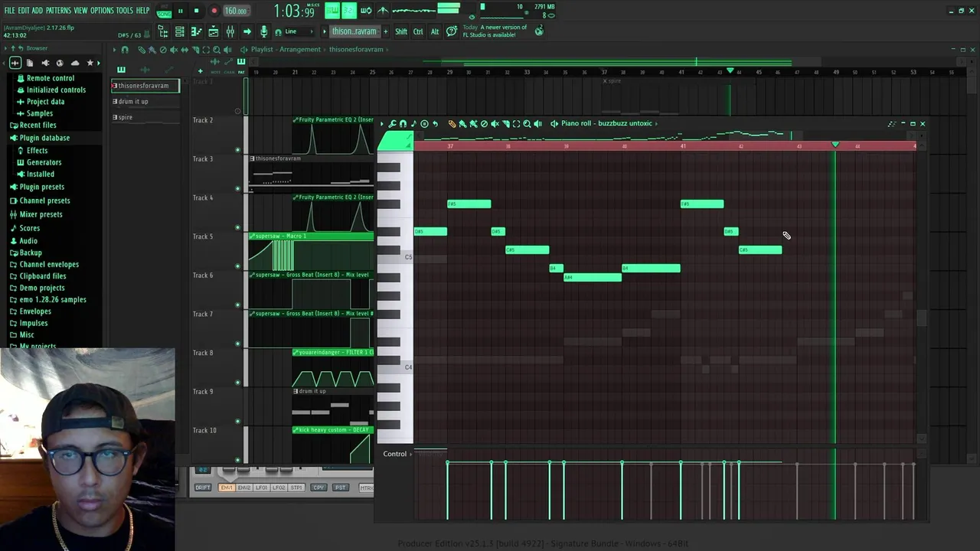Screen dimensions: 980x551
Task: Open pattern selector 'thison..ravram'
Action: coord(354,31)
